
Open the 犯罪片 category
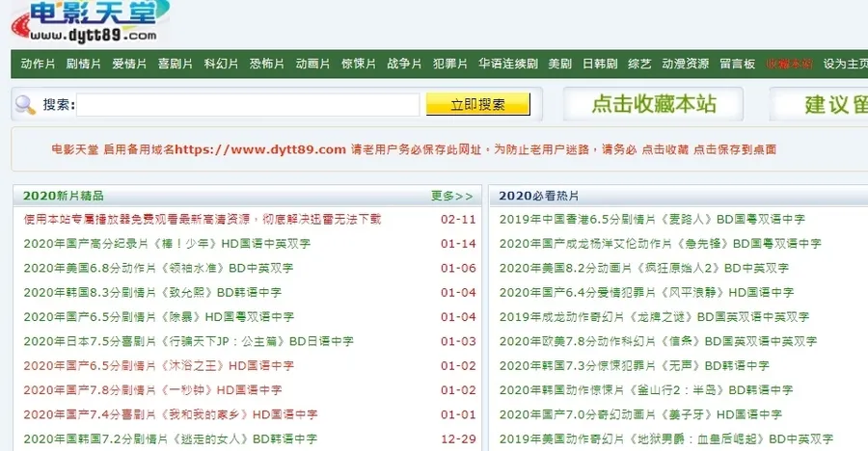point(450,64)
